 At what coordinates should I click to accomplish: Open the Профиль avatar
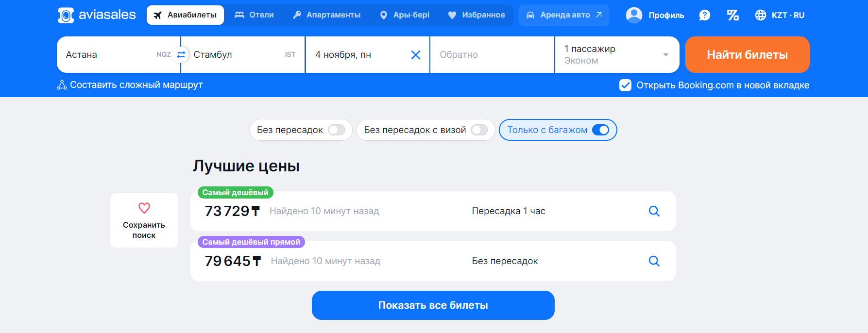(x=634, y=15)
